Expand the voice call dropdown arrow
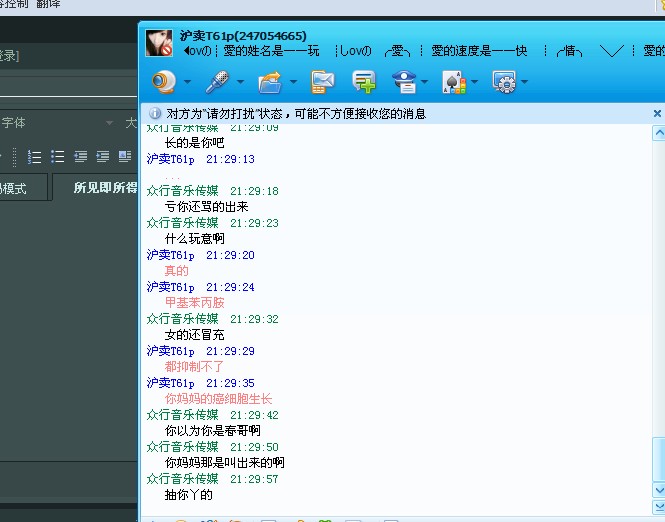 click(x=241, y=82)
